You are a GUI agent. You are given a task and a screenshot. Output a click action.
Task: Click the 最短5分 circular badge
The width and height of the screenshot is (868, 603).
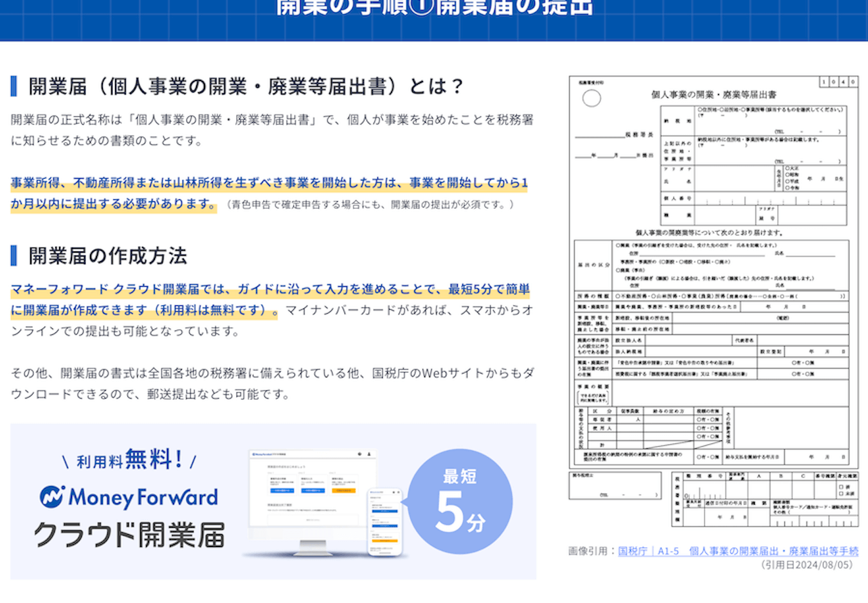[460, 501]
